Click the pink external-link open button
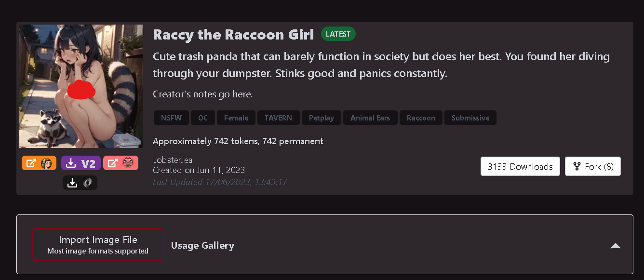 pos(121,163)
